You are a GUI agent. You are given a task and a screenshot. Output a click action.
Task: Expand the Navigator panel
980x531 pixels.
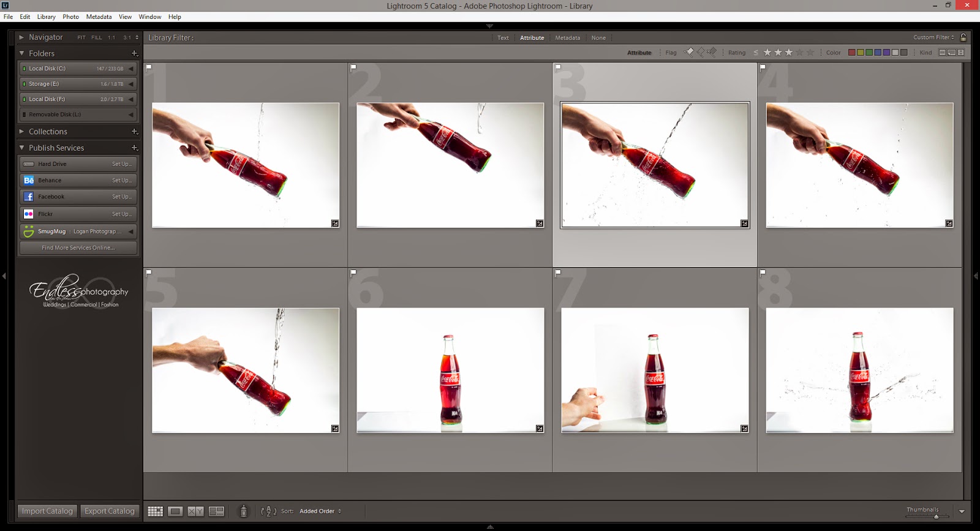pos(21,37)
